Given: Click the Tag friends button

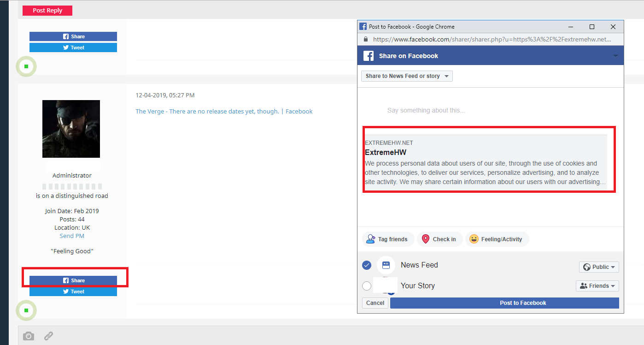Looking at the screenshot, I should pos(388,239).
